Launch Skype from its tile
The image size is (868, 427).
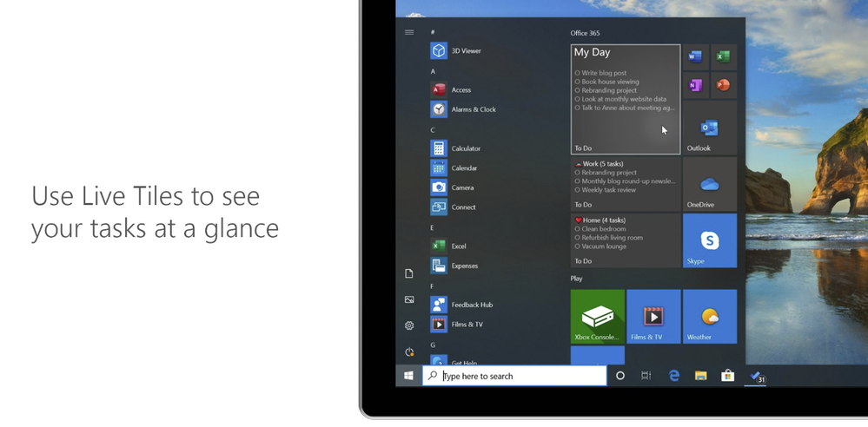tap(710, 240)
